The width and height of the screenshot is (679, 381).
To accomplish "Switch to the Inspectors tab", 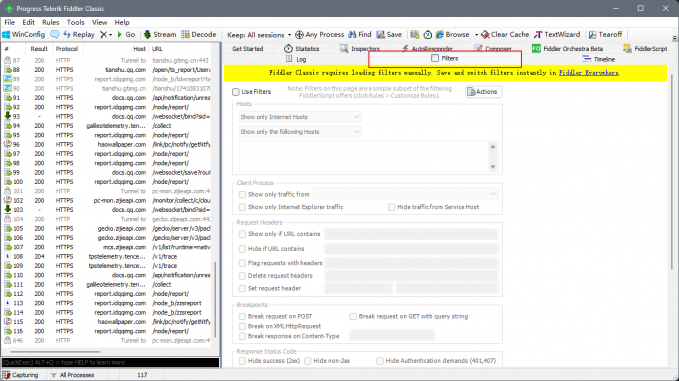I will point(360,48).
